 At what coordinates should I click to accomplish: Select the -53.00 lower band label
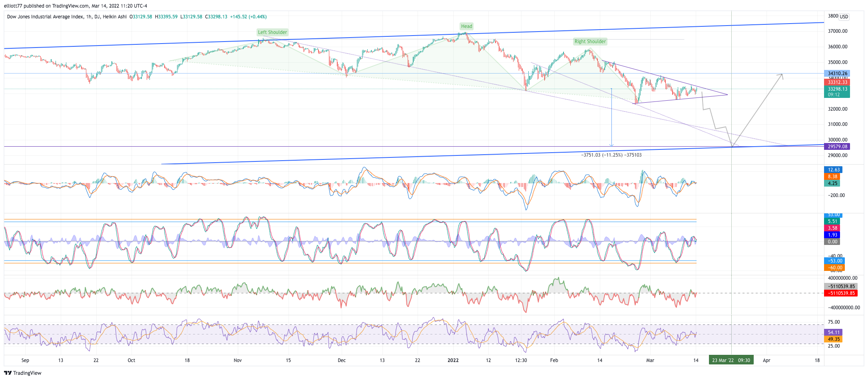[x=834, y=261]
